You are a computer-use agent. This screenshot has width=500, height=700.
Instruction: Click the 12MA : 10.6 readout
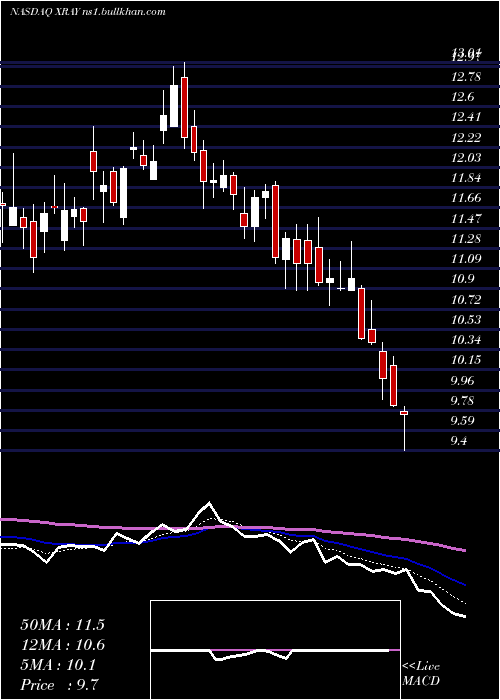[x=62, y=645]
